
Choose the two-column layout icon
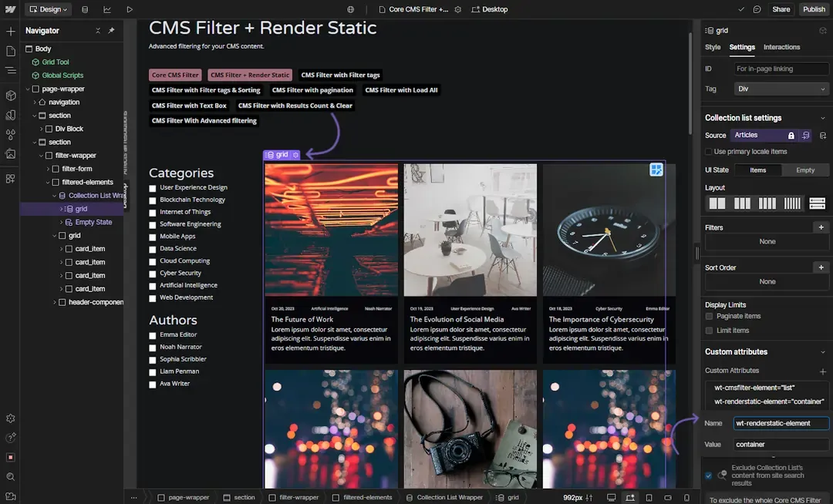pyautogui.click(x=717, y=203)
